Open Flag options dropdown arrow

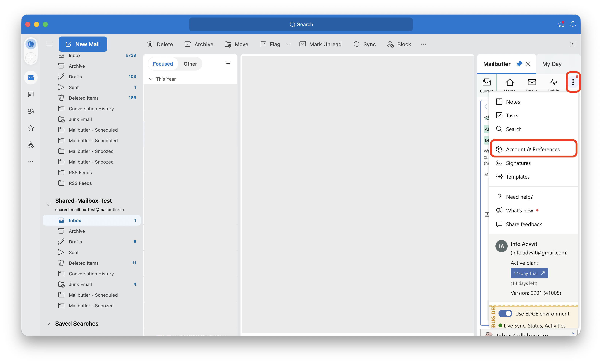tap(288, 44)
